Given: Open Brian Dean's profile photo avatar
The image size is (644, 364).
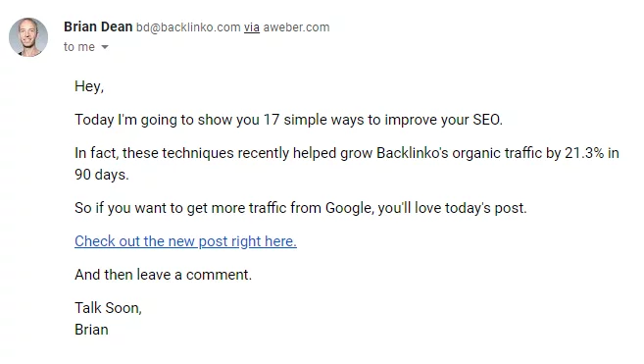Looking at the screenshot, I should (x=28, y=37).
